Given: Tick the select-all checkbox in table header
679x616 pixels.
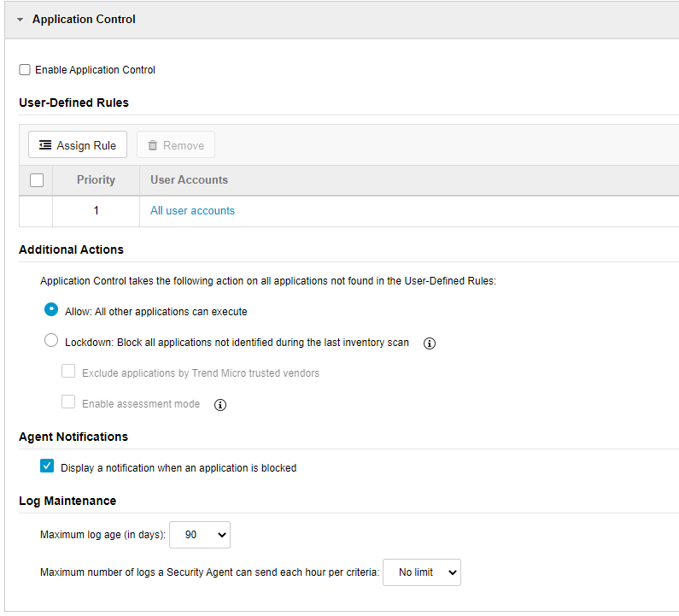Looking at the screenshot, I should coord(37,180).
